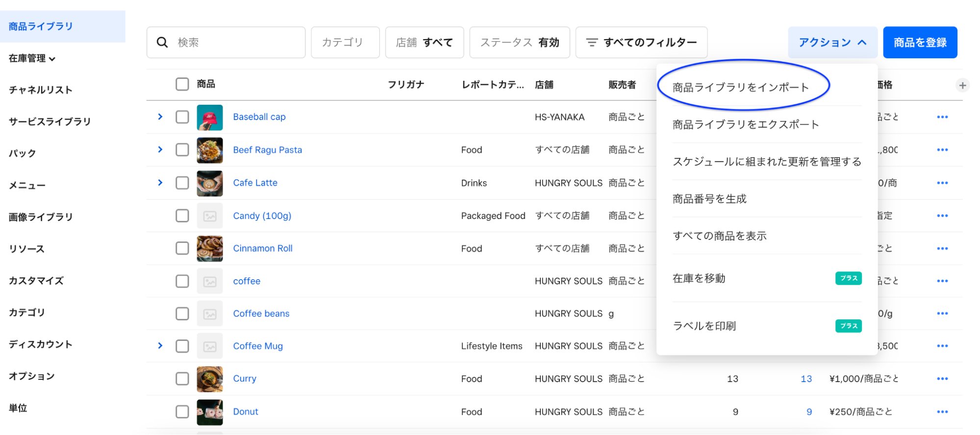Click the add column plus icon
The image size is (980, 435).
click(x=962, y=85)
